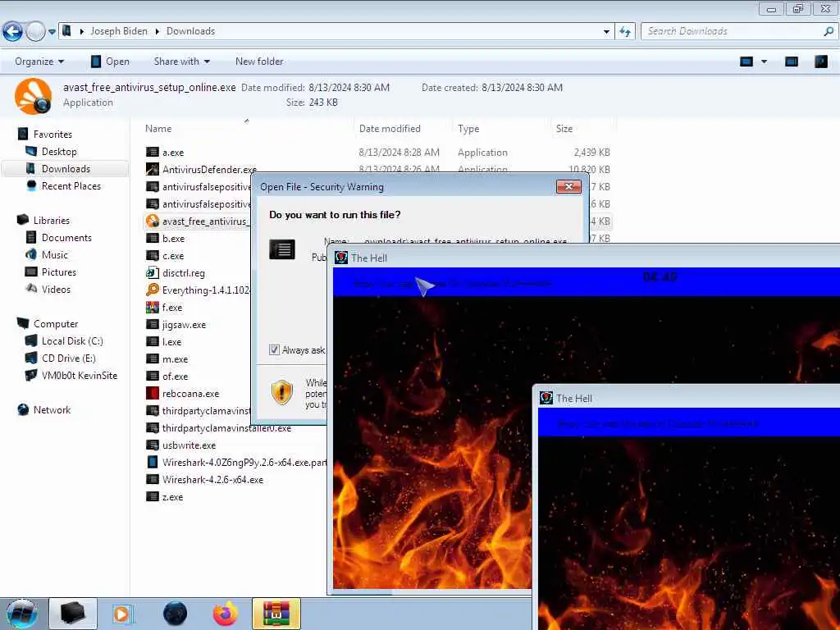Screen dimensions: 840x630
Task: Select Downloads in the navigation pane
Action: tap(66, 169)
